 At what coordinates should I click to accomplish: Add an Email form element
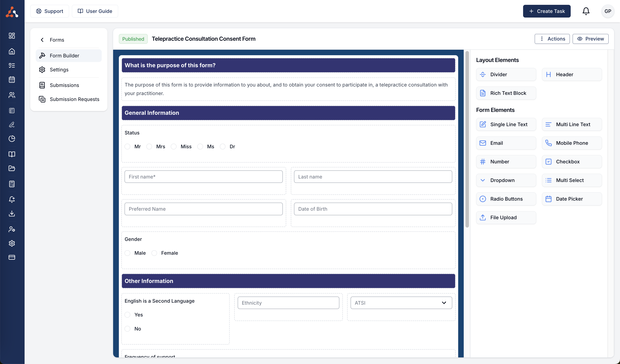pyautogui.click(x=506, y=143)
